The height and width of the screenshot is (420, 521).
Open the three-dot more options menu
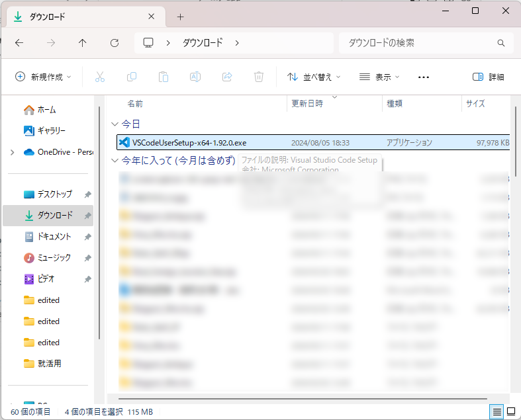423,77
